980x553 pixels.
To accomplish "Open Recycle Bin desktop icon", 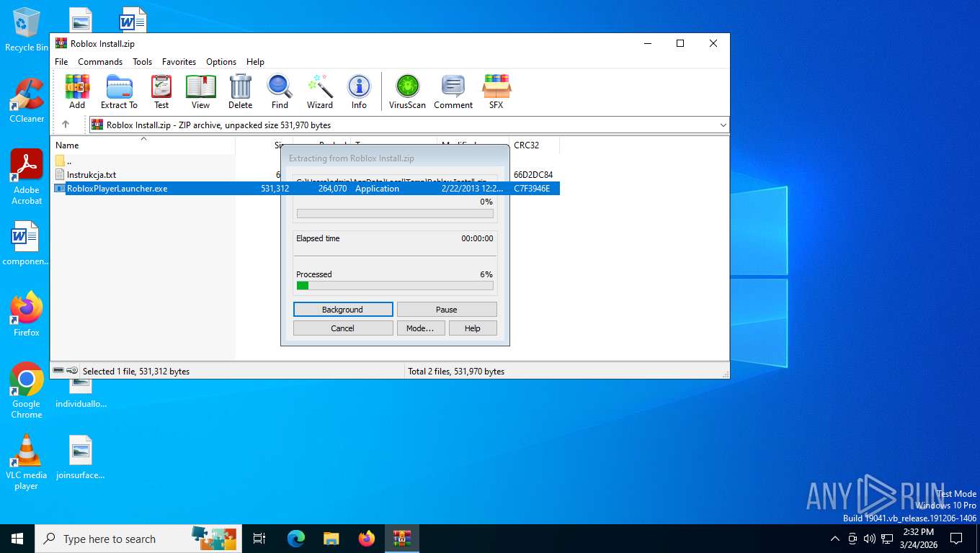I will click(27, 30).
